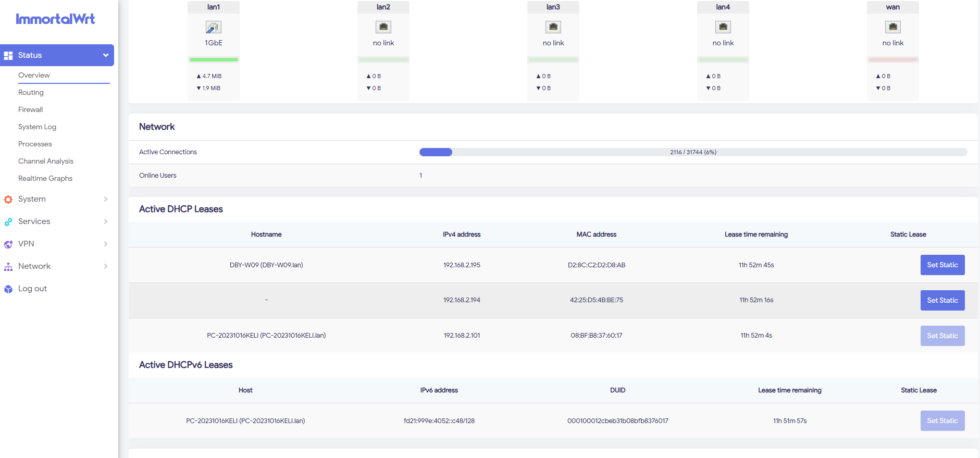The width and height of the screenshot is (980, 458).
Task: Click the Network topology icon
Action: pos(8,266)
